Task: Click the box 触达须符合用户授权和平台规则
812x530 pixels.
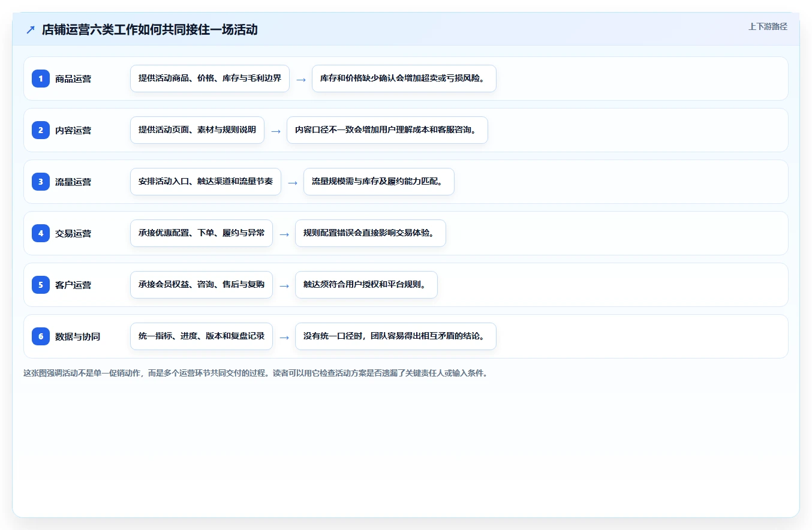Action: (366, 285)
